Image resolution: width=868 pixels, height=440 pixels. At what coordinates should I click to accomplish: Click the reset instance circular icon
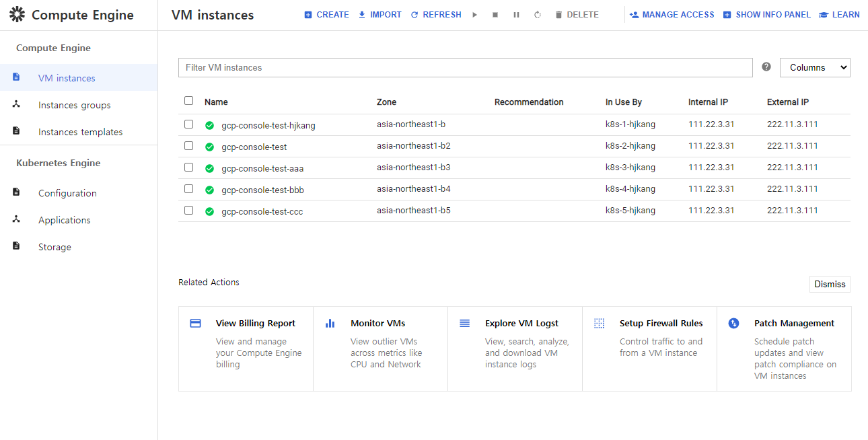coord(538,15)
